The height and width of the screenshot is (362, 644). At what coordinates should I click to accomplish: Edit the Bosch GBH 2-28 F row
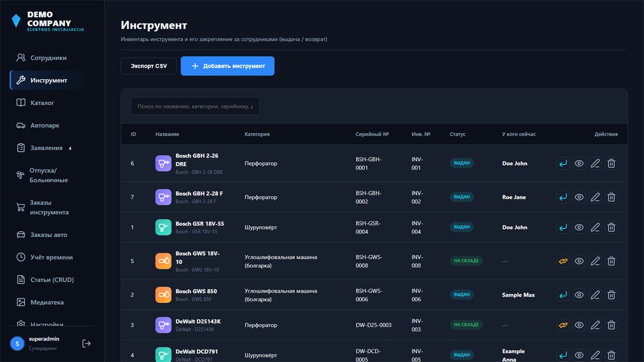pyautogui.click(x=595, y=197)
